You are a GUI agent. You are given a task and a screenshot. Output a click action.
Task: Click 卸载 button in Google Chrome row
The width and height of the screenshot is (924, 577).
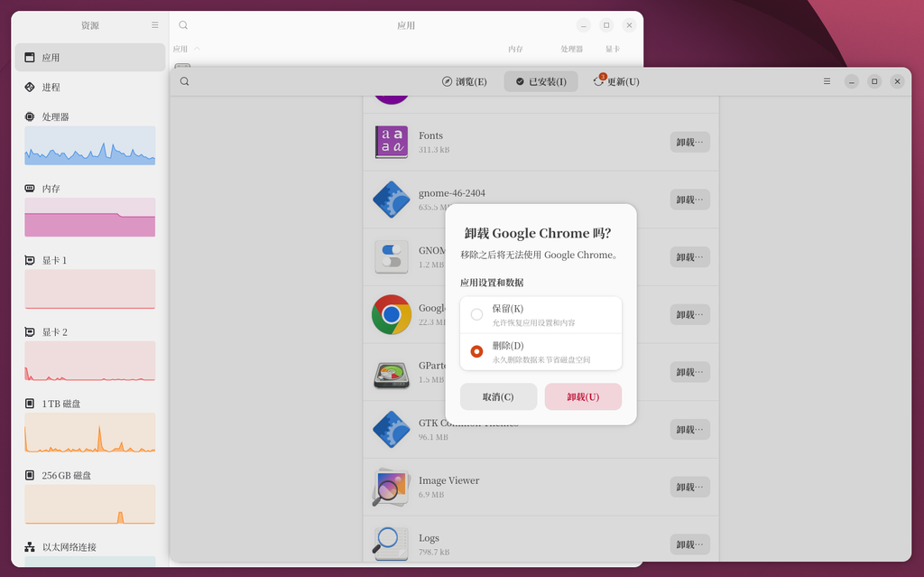[x=689, y=314]
